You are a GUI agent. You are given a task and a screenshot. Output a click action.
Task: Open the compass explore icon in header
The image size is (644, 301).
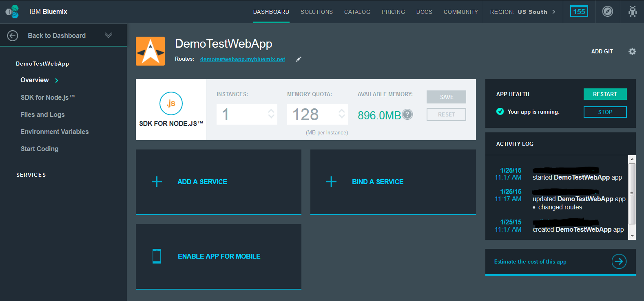click(608, 11)
